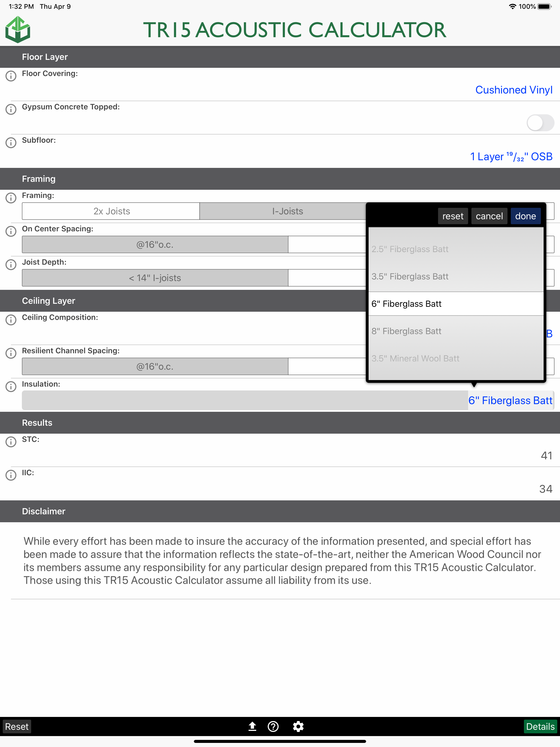This screenshot has width=560, height=747.
Task: Pick the white-highlighted 6" Fiberglass Batt picker row
Action: (x=456, y=304)
